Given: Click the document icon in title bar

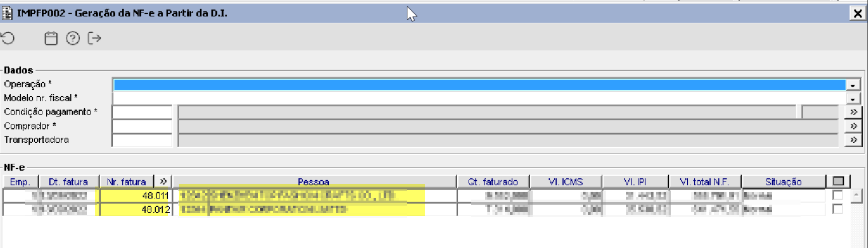Looking at the screenshot, I should tap(7, 13).
